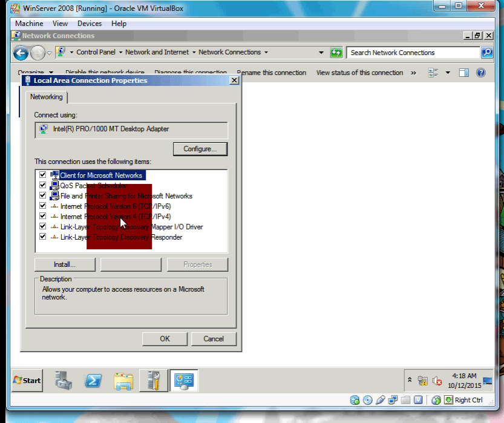The image size is (504, 423).
Task: Open Windows Explorer folder icon on taskbar
Action: (x=123, y=381)
